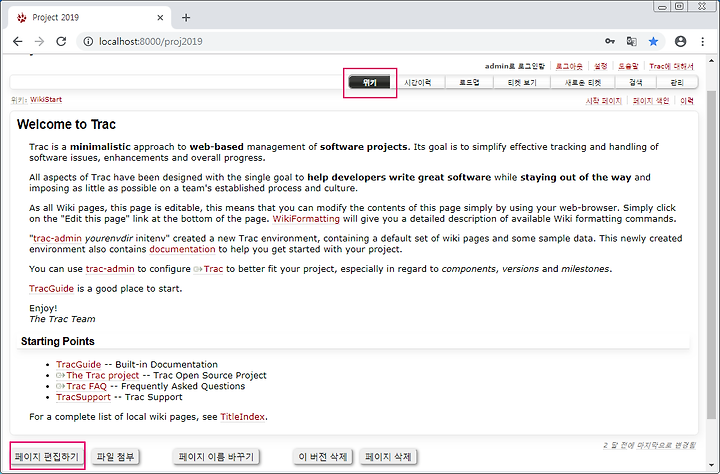Open the TracSupport link
This screenshot has width=720, height=474.
coord(84,397)
